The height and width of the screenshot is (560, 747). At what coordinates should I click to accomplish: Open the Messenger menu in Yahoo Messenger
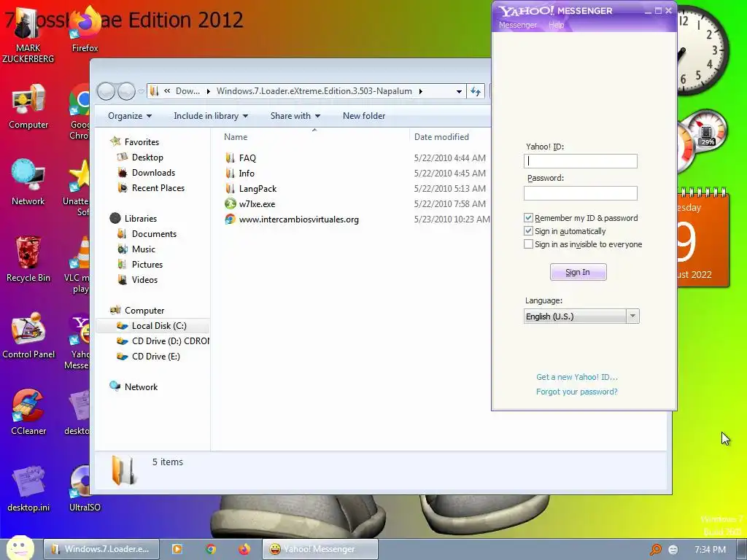(517, 25)
